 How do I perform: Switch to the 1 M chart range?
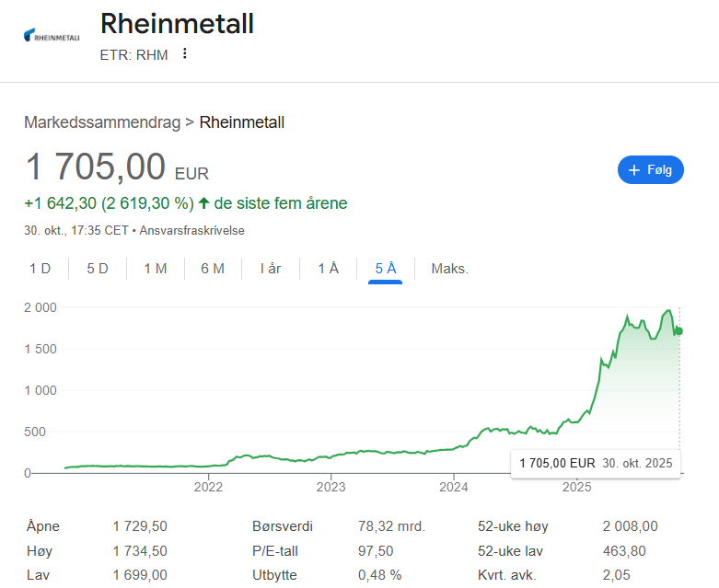(155, 269)
